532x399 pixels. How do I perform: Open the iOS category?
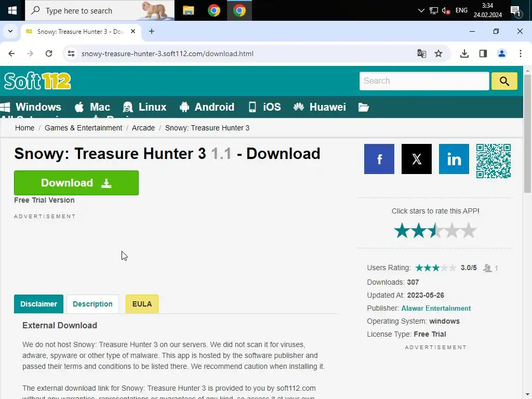pyautogui.click(x=264, y=107)
